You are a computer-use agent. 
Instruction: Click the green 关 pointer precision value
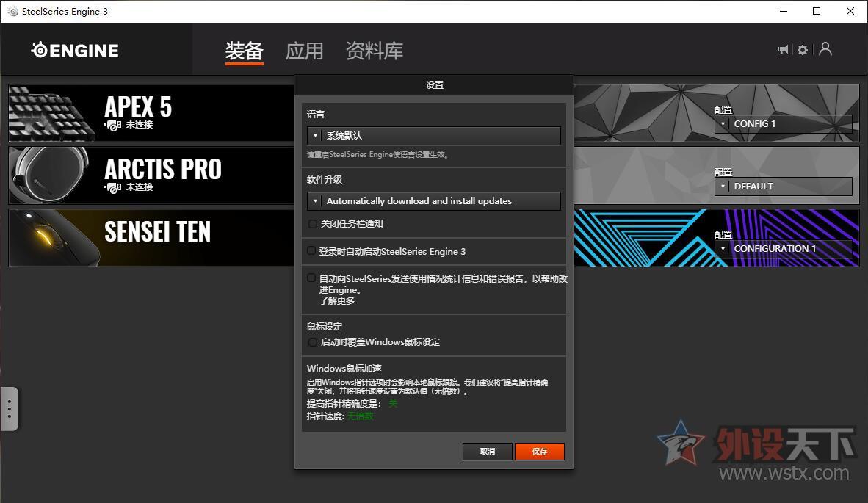click(x=393, y=404)
